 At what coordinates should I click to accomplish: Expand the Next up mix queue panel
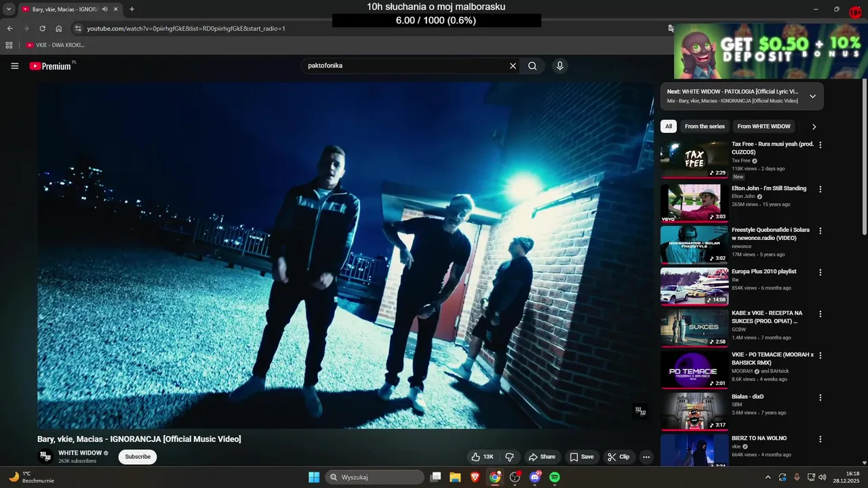[812, 96]
